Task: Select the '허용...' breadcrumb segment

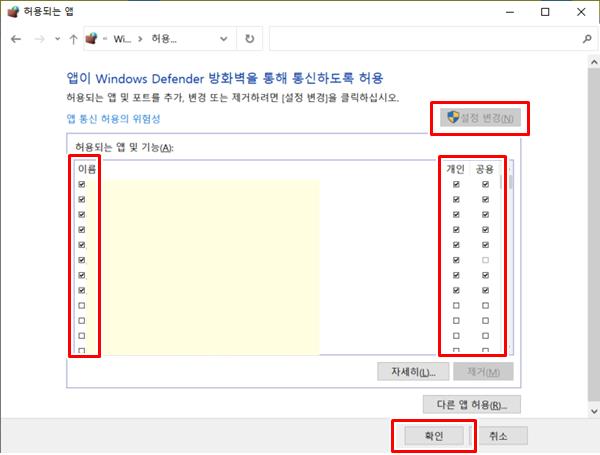Action: coord(164,39)
